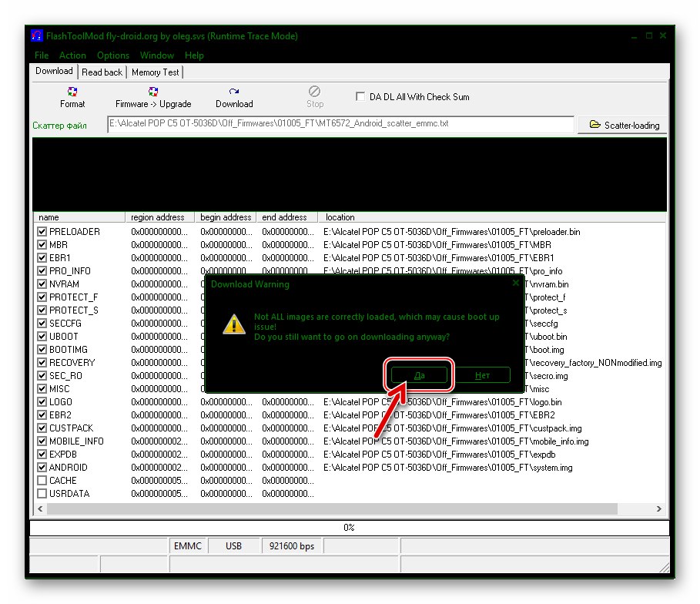Click the name column header

[79, 217]
